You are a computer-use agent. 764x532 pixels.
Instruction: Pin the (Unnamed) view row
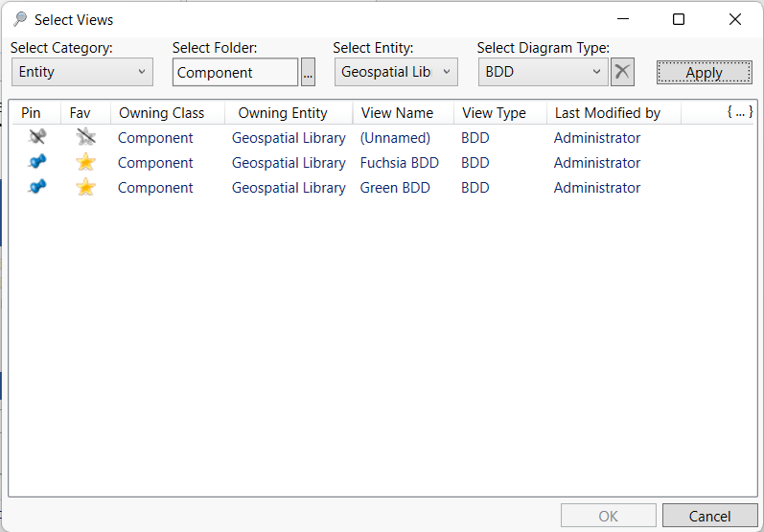tap(37, 138)
